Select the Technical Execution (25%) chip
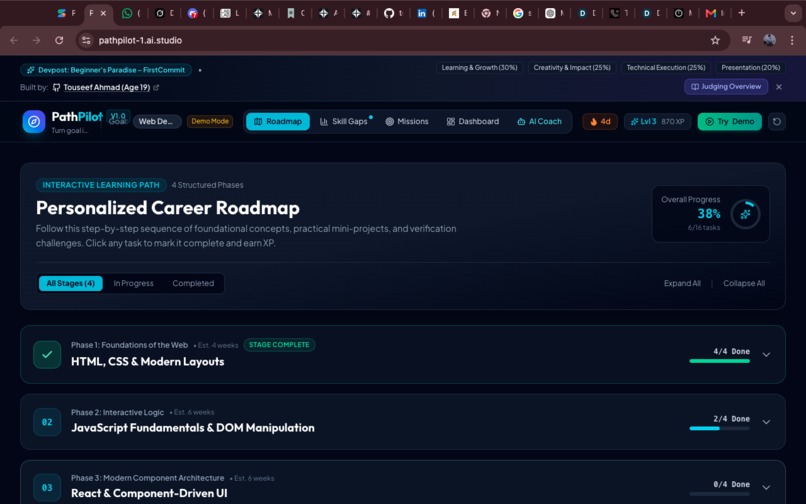This screenshot has width=806, height=504. (x=666, y=67)
